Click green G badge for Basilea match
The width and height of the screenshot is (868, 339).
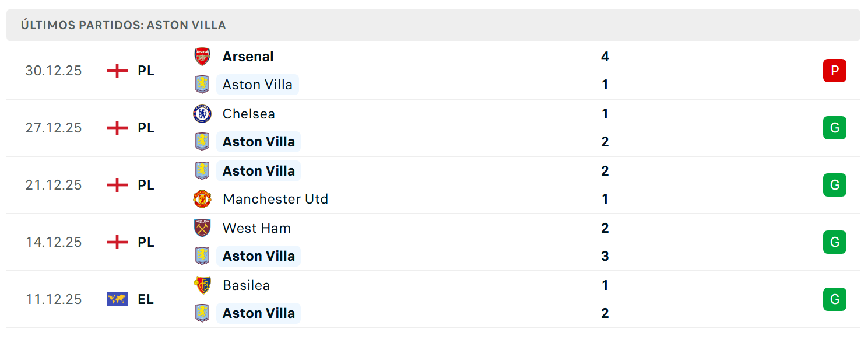(x=834, y=299)
